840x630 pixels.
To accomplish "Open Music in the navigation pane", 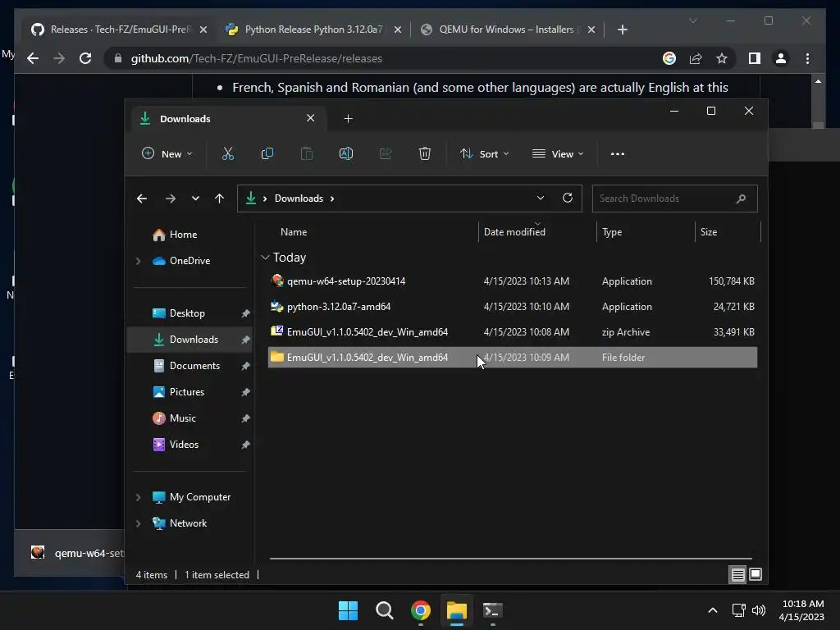I will pos(183,418).
